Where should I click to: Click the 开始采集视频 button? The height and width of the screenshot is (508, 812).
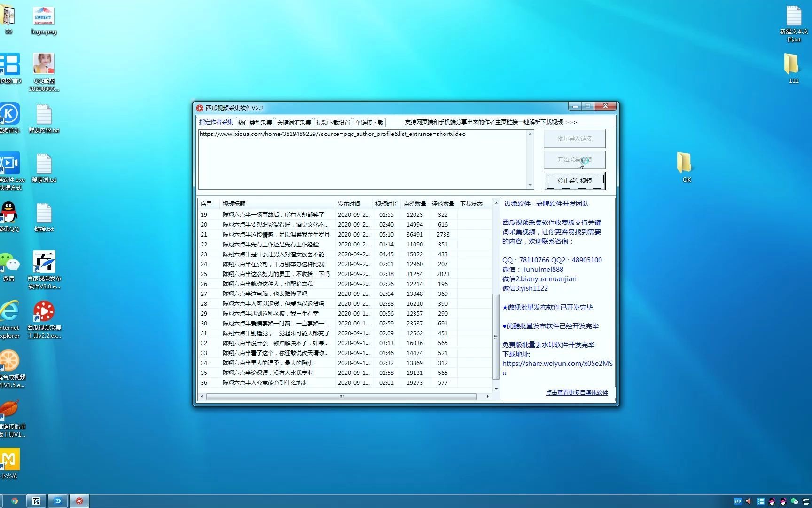tap(574, 160)
